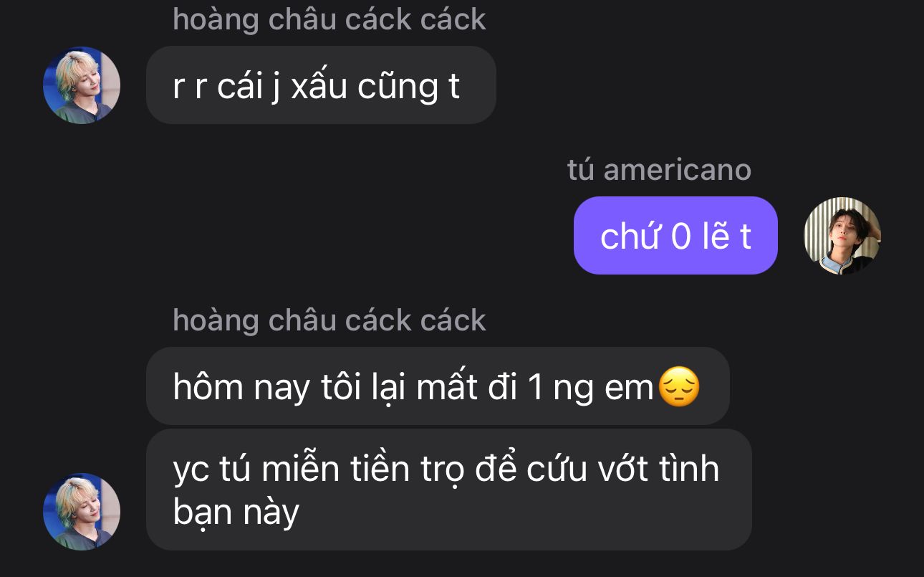Click the pensive face emoji
Image resolution: width=924 pixels, height=577 pixels.
coord(678,387)
